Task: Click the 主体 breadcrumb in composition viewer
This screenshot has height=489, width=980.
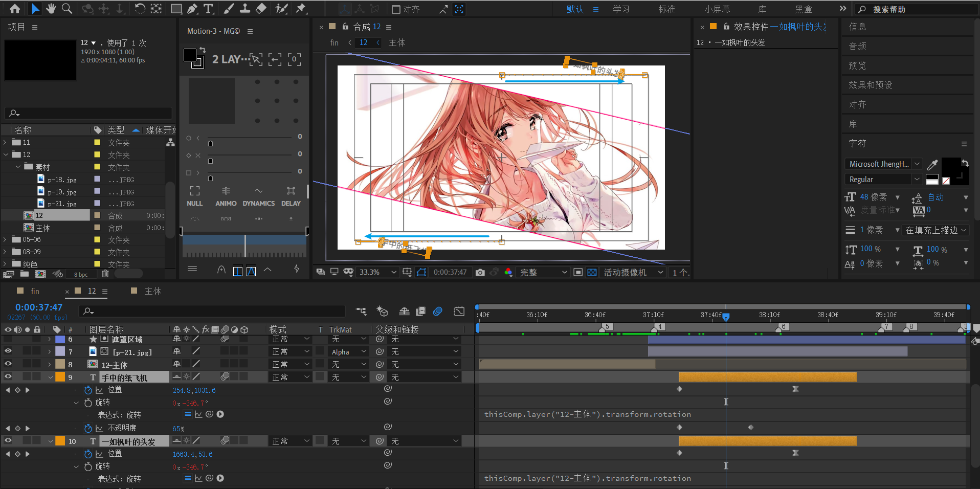Action: coord(397,42)
